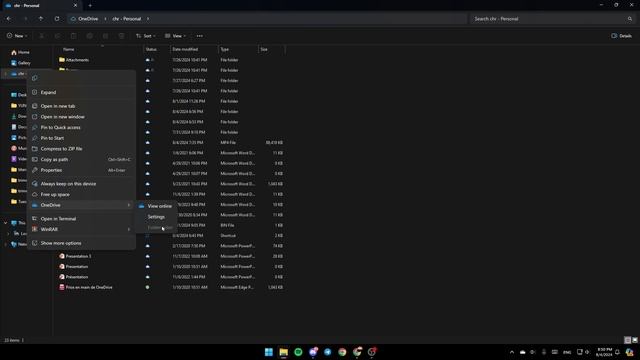The height and width of the screenshot is (360, 640).
Task: Toggle the Details pane button
Action: click(622, 36)
